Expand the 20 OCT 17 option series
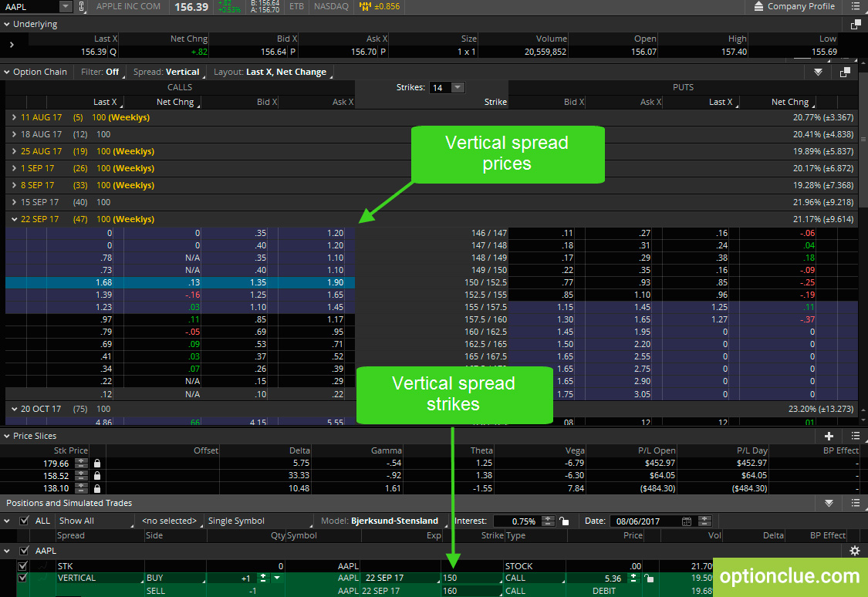 pos(15,409)
